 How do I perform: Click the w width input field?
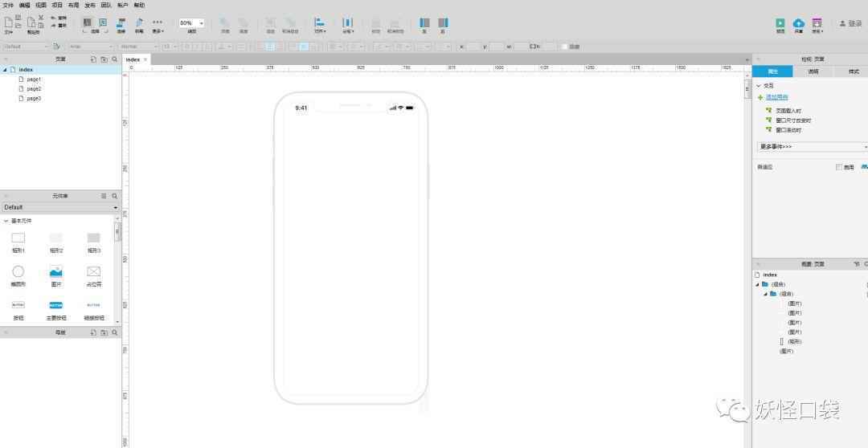520,47
